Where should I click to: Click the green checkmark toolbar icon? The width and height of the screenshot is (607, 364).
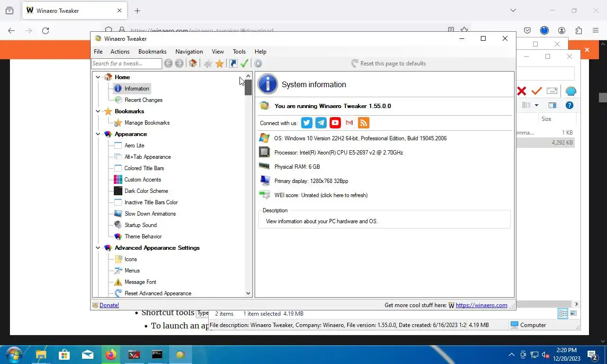pyautogui.click(x=244, y=64)
